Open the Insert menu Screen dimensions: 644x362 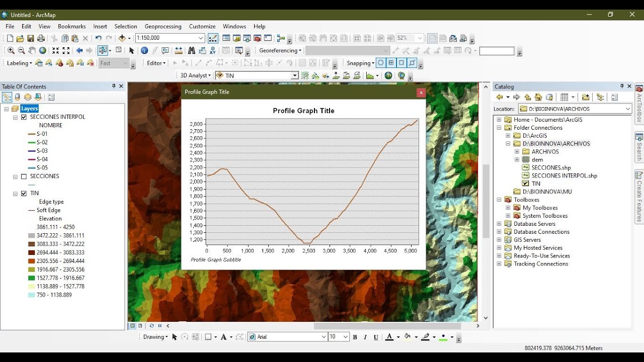(x=100, y=27)
